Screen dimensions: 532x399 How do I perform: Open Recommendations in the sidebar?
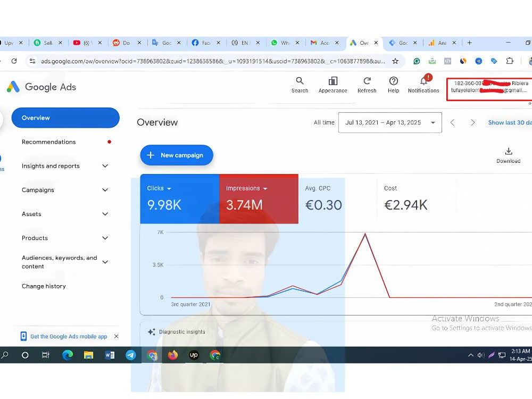click(x=49, y=142)
